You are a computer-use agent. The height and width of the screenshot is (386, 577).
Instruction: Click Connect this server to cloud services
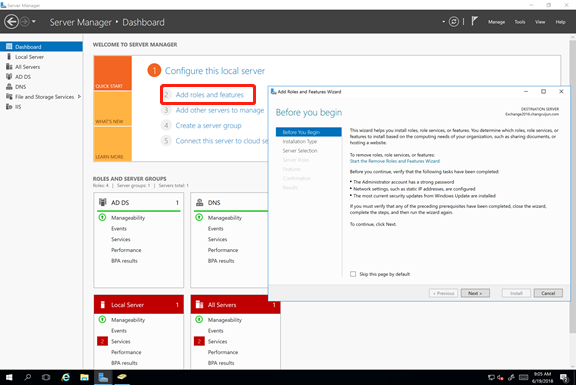click(x=222, y=141)
